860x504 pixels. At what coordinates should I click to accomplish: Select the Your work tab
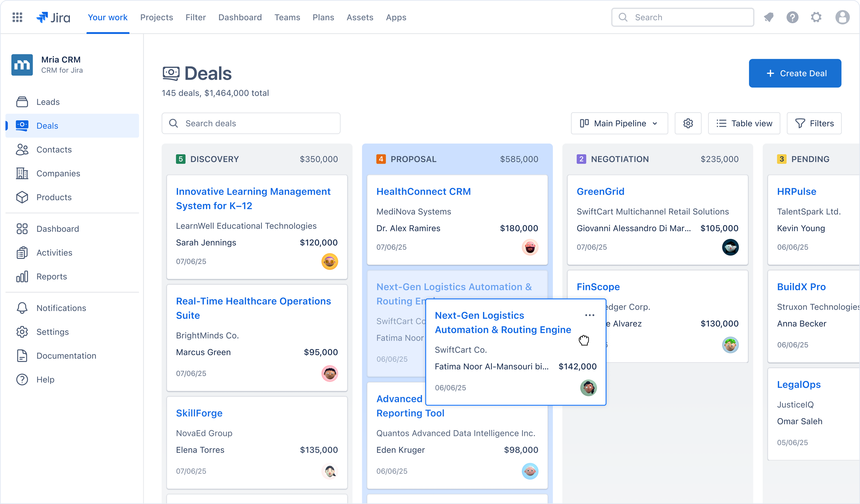108,17
